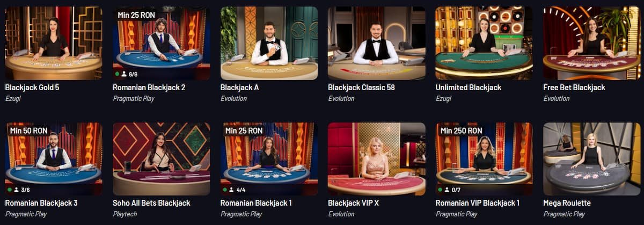This screenshot has height=225, width=644.
Task: Launch the Blackjack VIP X thumbnail
Action: pyautogui.click(x=376, y=159)
